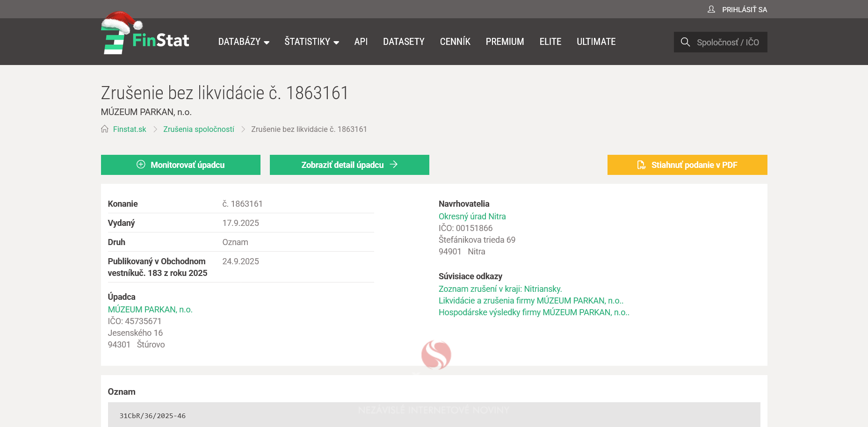This screenshot has height=427, width=868.
Task: Open the Okresný úrad Nitra link
Action: [472, 217]
